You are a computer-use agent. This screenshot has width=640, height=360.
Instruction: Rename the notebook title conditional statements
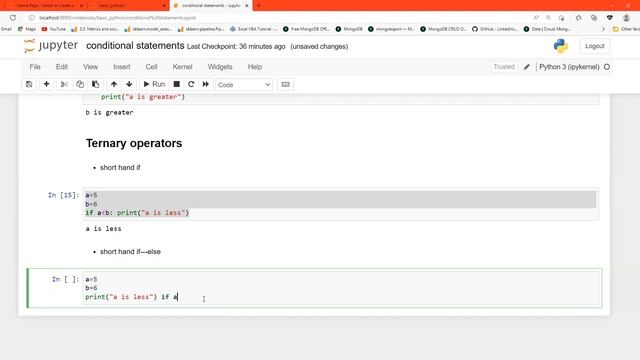pos(135,46)
